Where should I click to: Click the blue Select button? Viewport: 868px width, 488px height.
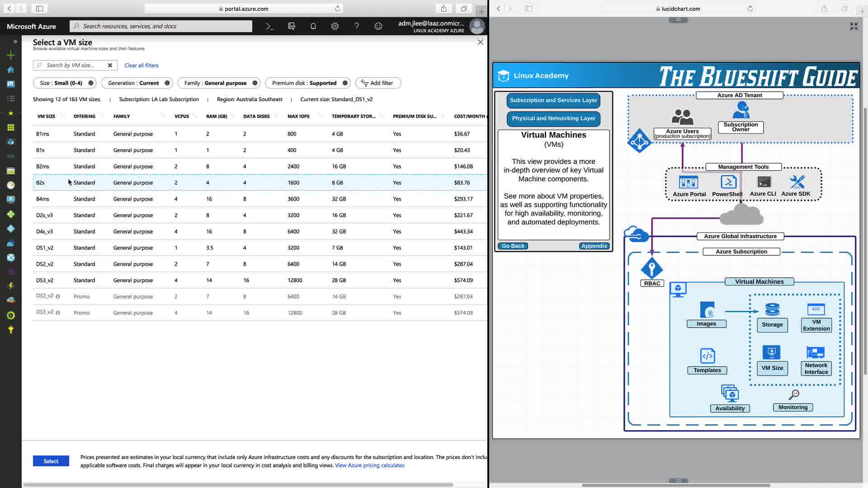[x=51, y=461]
